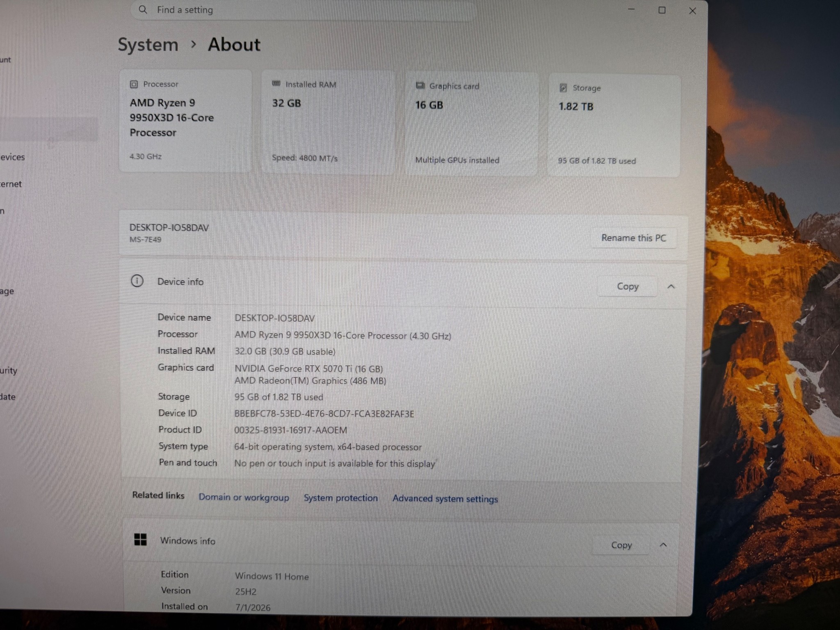Select the 64-bit operating system value

328,447
